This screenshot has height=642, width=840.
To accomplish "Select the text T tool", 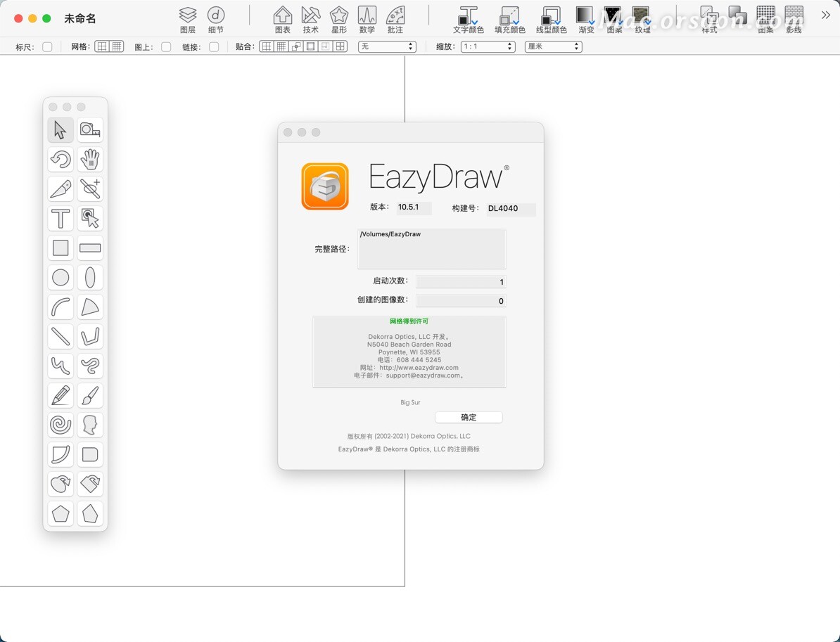I will point(61,218).
